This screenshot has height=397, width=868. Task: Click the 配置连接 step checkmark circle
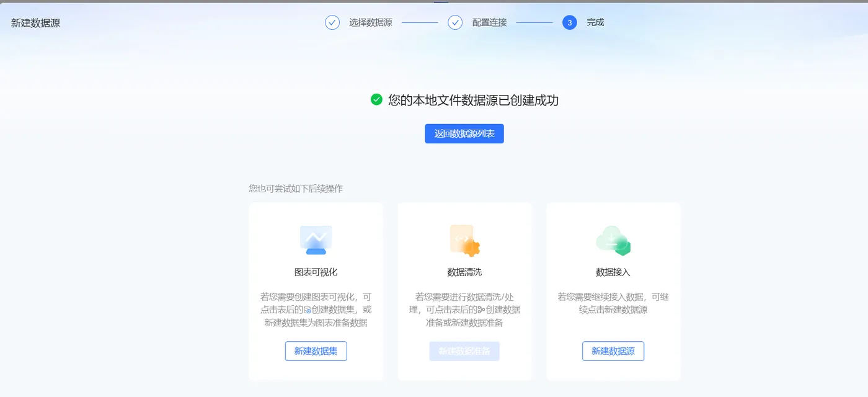pyautogui.click(x=455, y=22)
